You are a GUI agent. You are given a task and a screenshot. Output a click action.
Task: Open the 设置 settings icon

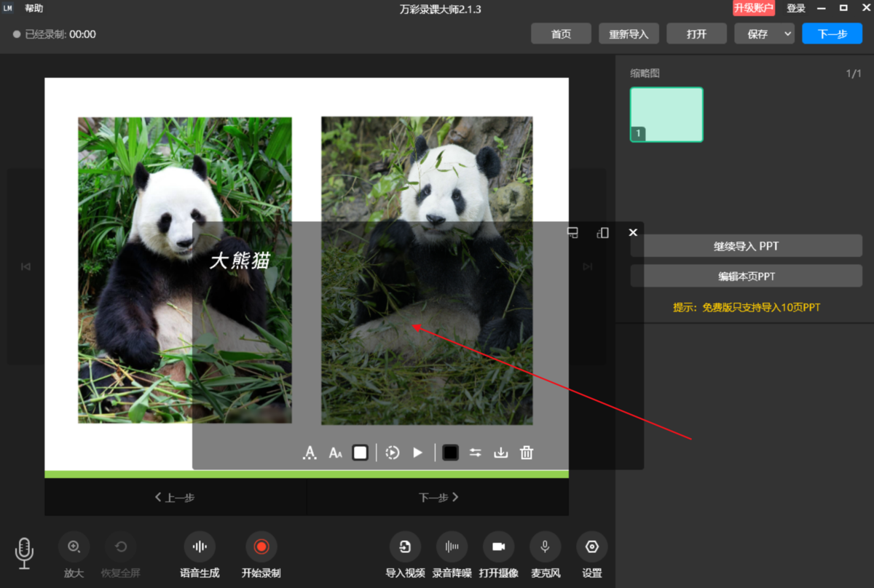591,547
